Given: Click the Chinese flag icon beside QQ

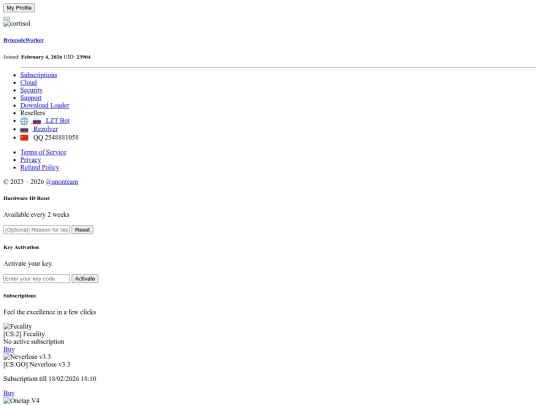Looking at the screenshot, I should (24, 138).
